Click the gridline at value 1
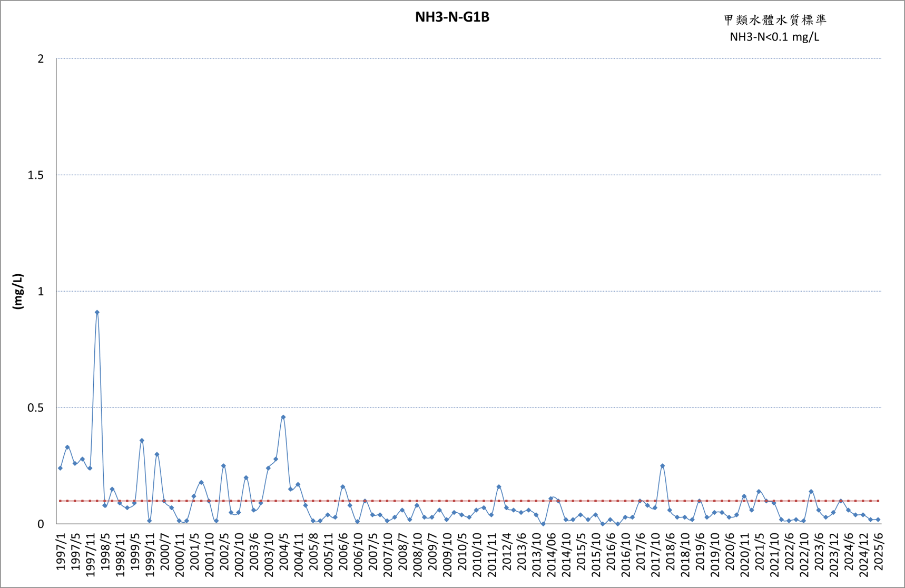The image size is (905, 588). coord(469,291)
